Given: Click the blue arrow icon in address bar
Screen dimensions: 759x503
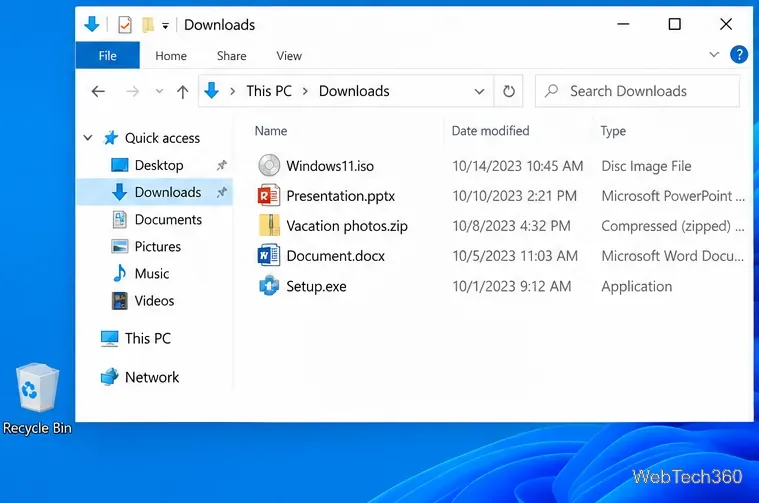Looking at the screenshot, I should (x=212, y=91).
